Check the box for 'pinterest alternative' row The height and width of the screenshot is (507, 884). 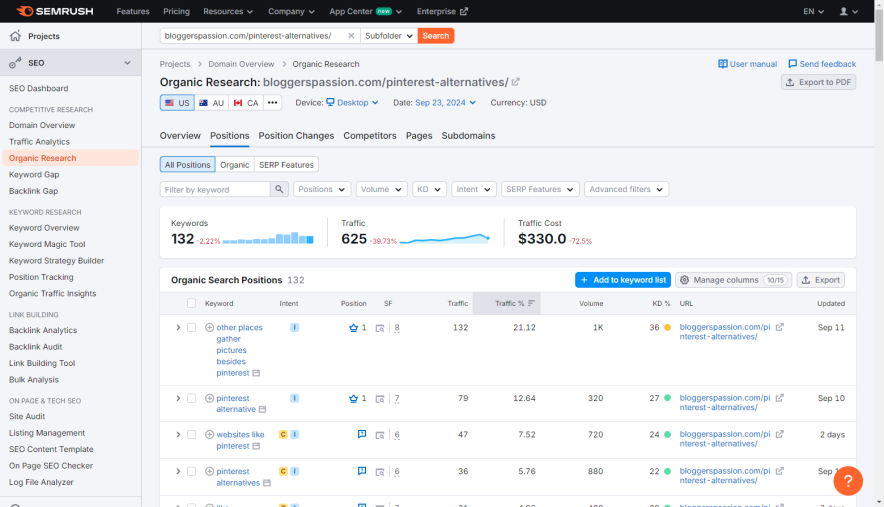[x=192, y=398]
